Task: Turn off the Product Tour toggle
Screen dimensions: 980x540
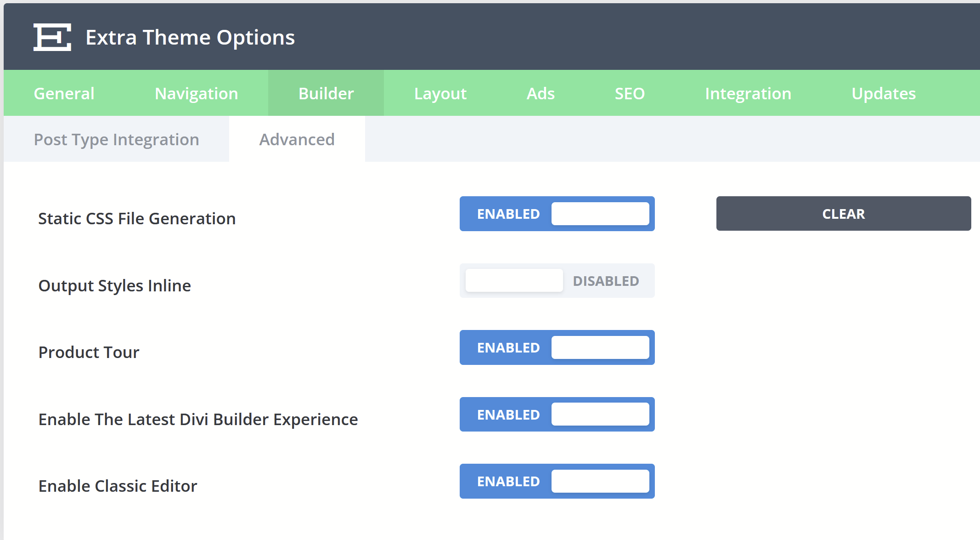Action: 557,347
